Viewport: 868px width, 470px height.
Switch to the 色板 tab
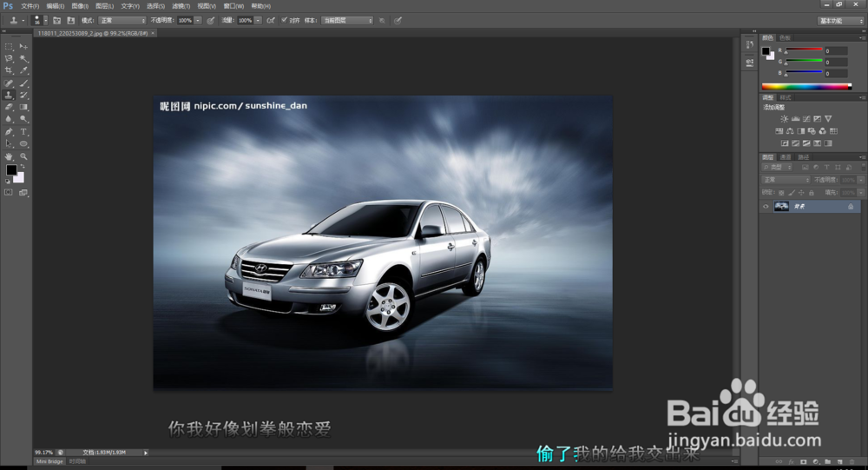pos(785,37)
